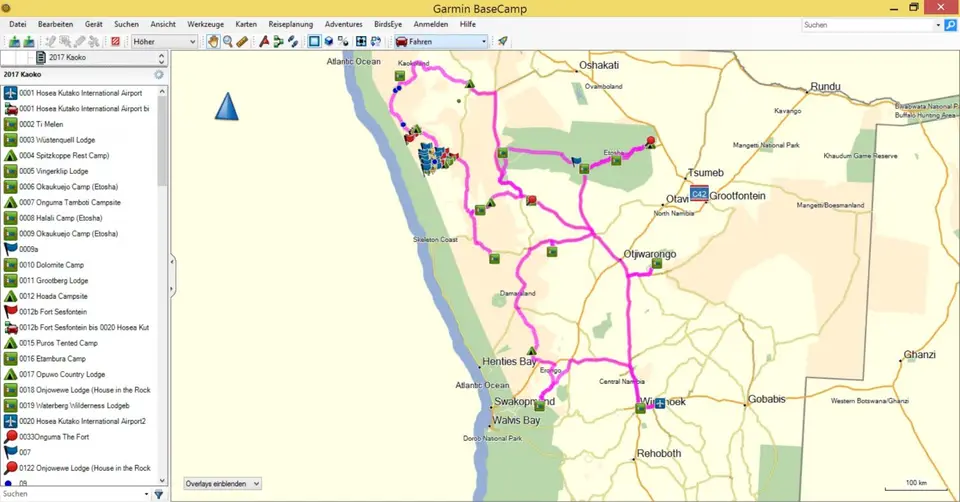Select the 2017 Kaoko list header
Image resolution: width=960 pixels, height=502 pixels.
(x=23, y=74)
